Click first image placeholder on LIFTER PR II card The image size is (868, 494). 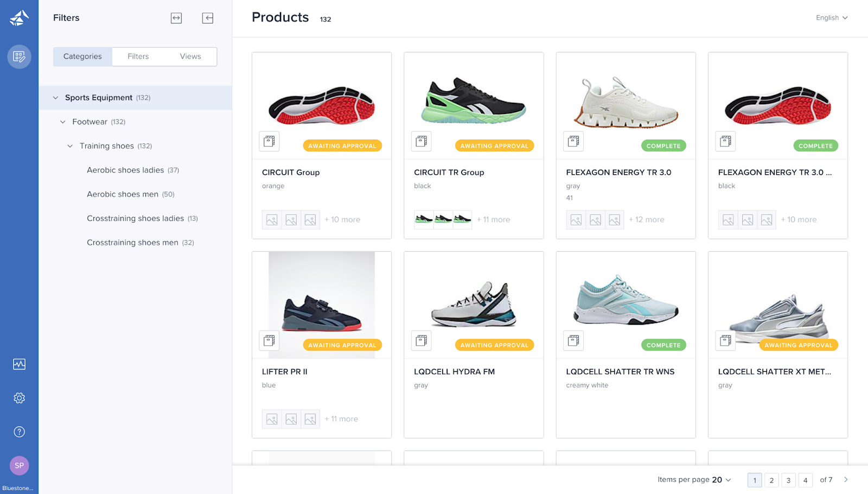click(x=272, y=419)
